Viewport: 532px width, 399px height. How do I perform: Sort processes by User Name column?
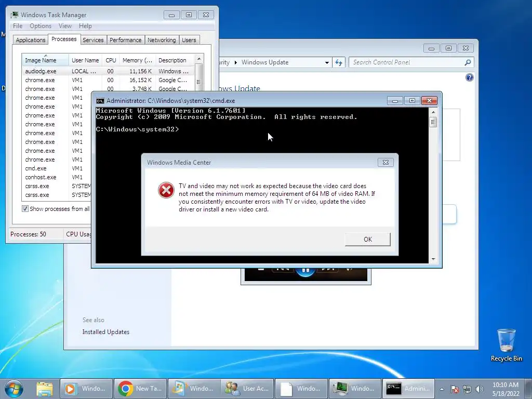coord(85,60)
